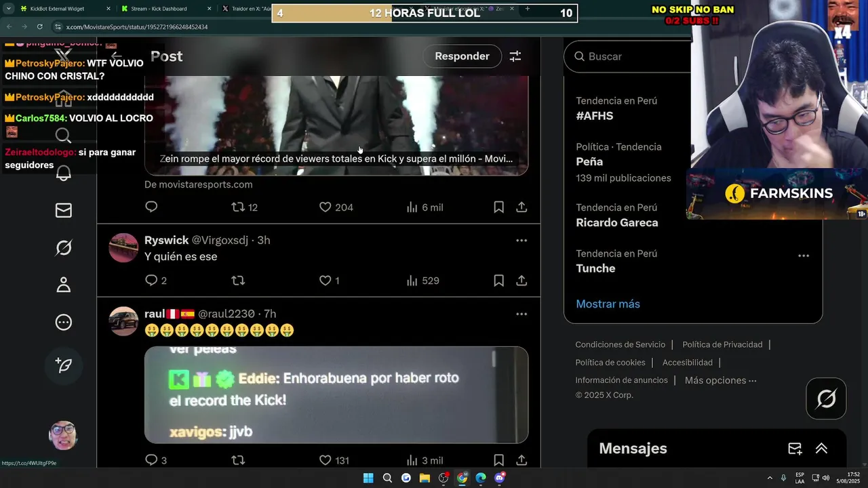Click the floating Grok button
This screenshot has height=488, width=868.
click(826, 399)
